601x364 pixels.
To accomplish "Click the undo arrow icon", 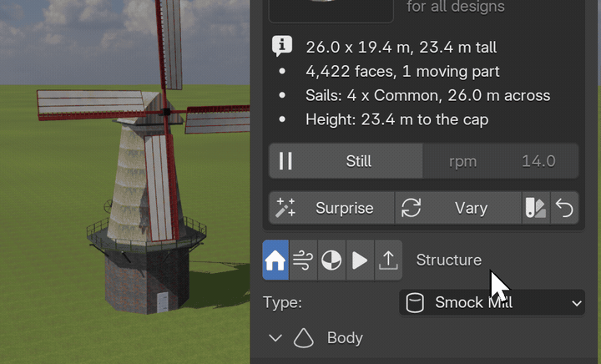I will click(x=564, y=208).
